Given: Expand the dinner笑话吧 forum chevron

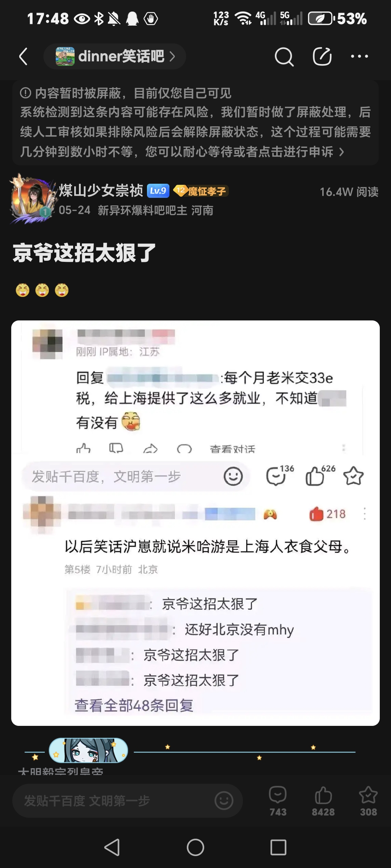Looking at the screenshot, I should pos(172,56).
